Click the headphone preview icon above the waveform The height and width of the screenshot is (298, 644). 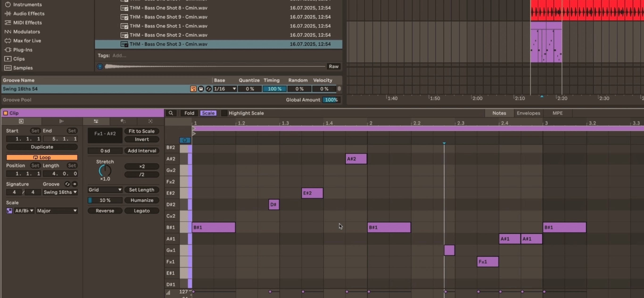pyautogui.click(x=99, y=66)
